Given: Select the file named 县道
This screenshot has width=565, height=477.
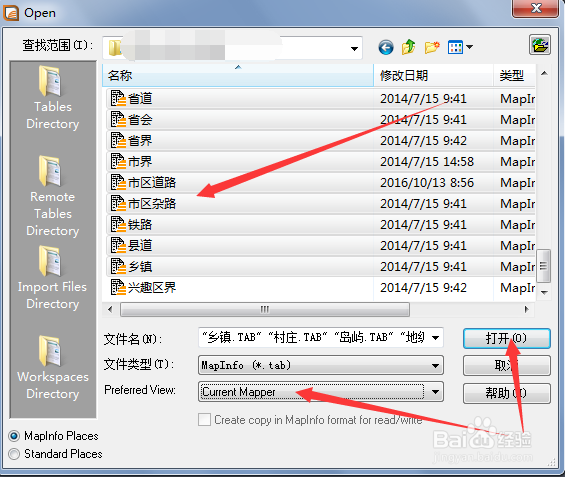Looking at the screenshot, I should pyautogui.click(x=140, y=245).
